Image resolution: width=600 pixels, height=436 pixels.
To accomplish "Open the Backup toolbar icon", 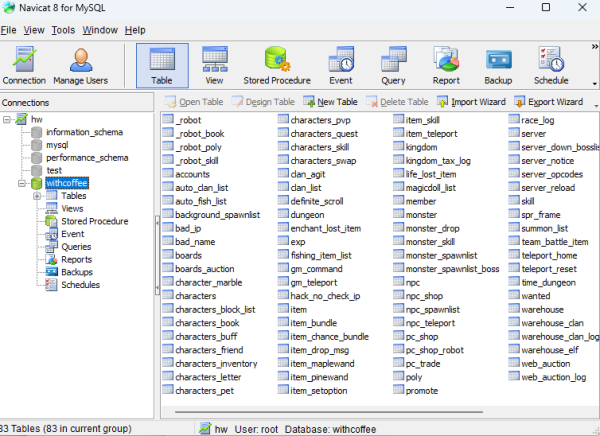I will 498,65.
